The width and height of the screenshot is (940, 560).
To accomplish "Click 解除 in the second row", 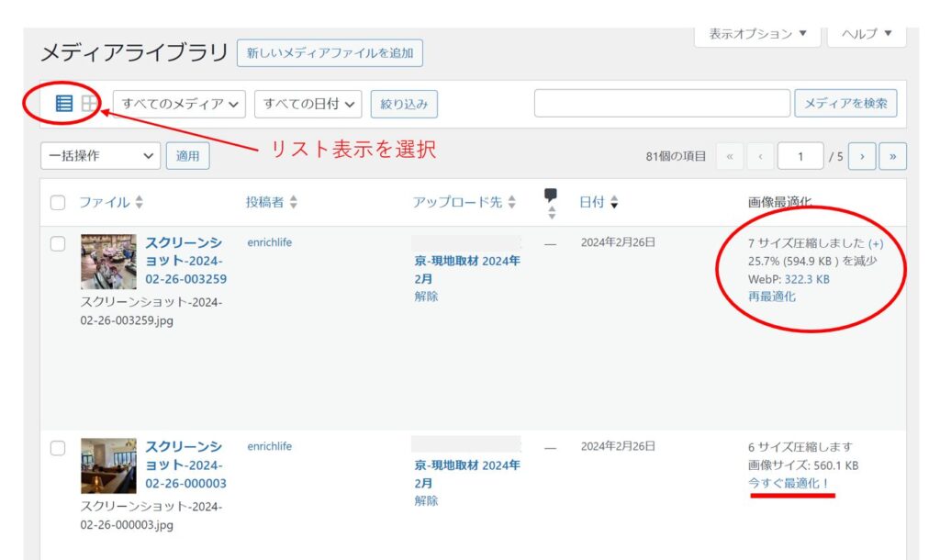I will coord(426,500).
